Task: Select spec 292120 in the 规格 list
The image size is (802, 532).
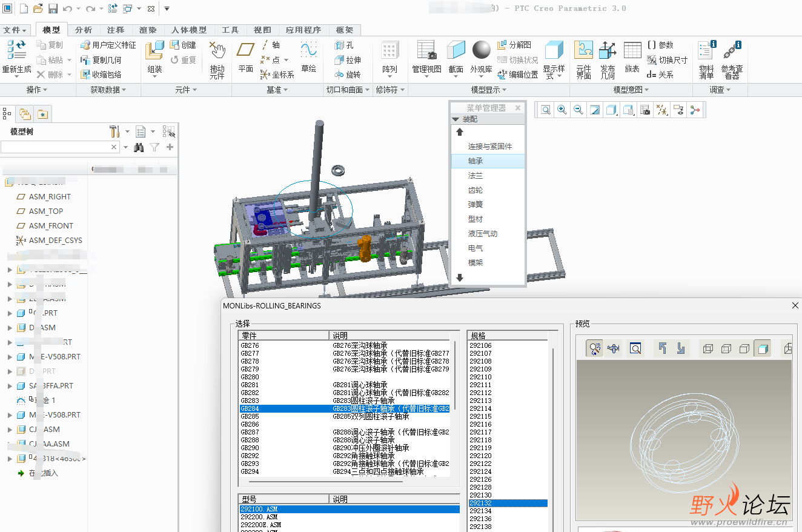Action: [508, 456]
